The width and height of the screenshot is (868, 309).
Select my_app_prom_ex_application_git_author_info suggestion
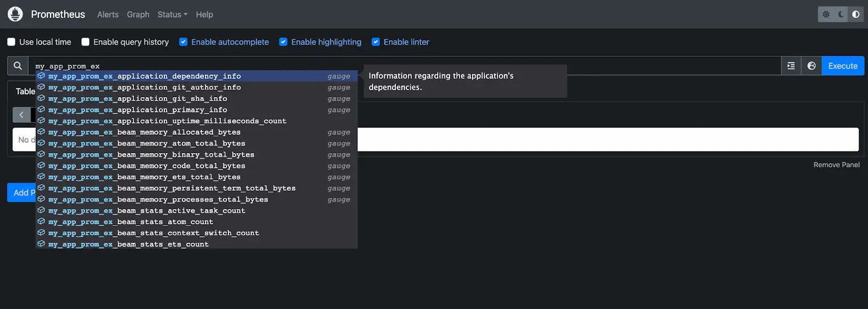pos(196,87)
